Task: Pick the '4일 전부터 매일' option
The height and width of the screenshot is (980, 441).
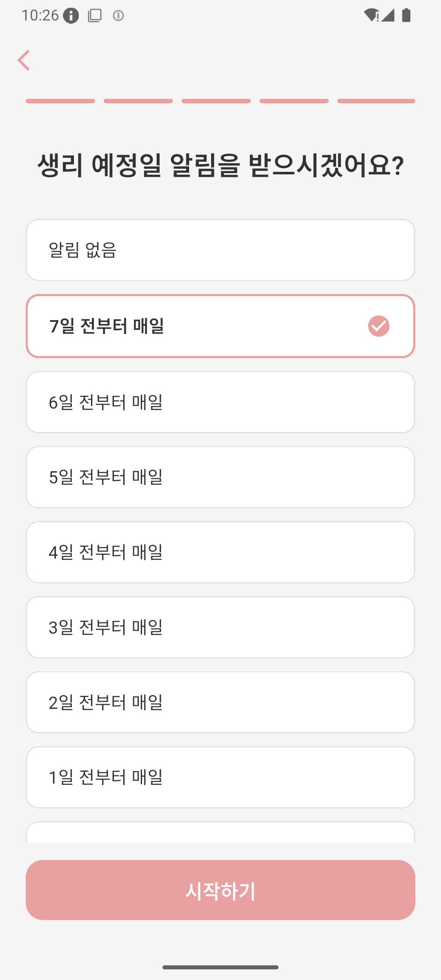Action: coord(220,552)
